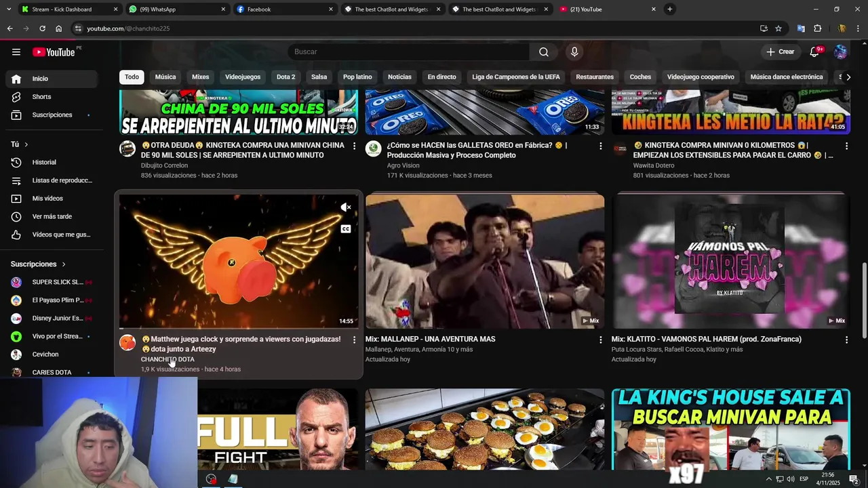
Task: Click the browser address bar URL
Action: pyautogui.click(x=128, y=28)
